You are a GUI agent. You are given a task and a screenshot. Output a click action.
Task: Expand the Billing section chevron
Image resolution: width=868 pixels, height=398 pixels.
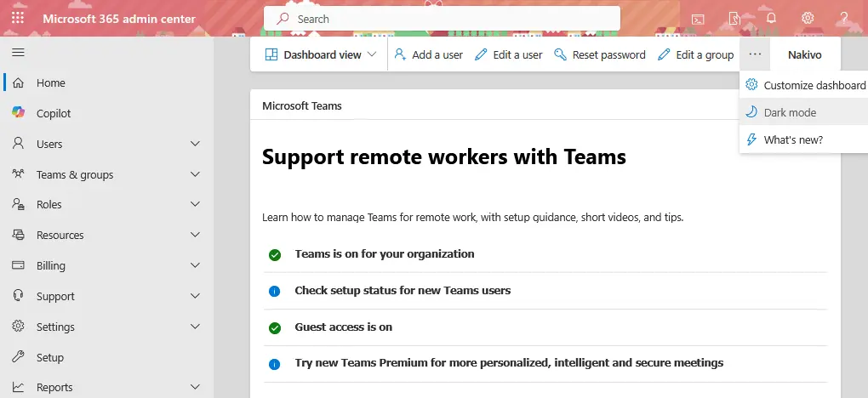(x=195, y=265)
